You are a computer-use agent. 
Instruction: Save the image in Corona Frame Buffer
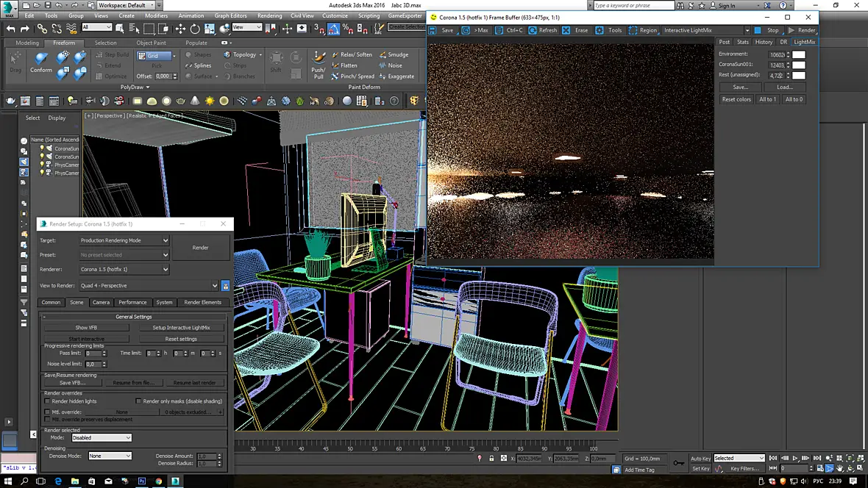click(x=442, y=30)
